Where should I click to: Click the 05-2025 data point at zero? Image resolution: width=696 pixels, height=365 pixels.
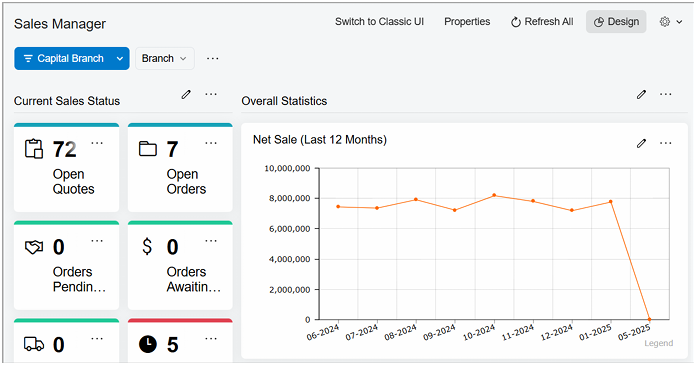tap(649, 319)
